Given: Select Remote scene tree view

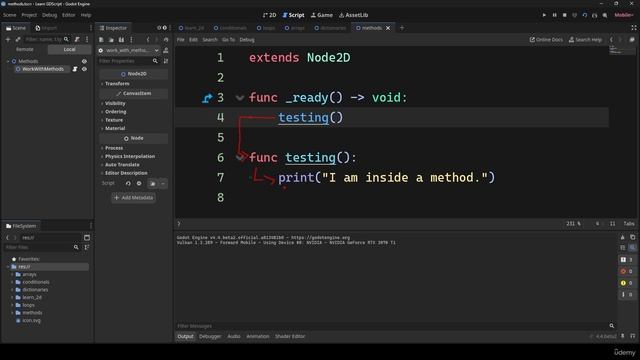Looking at the screenshot, I should [24, 49].
